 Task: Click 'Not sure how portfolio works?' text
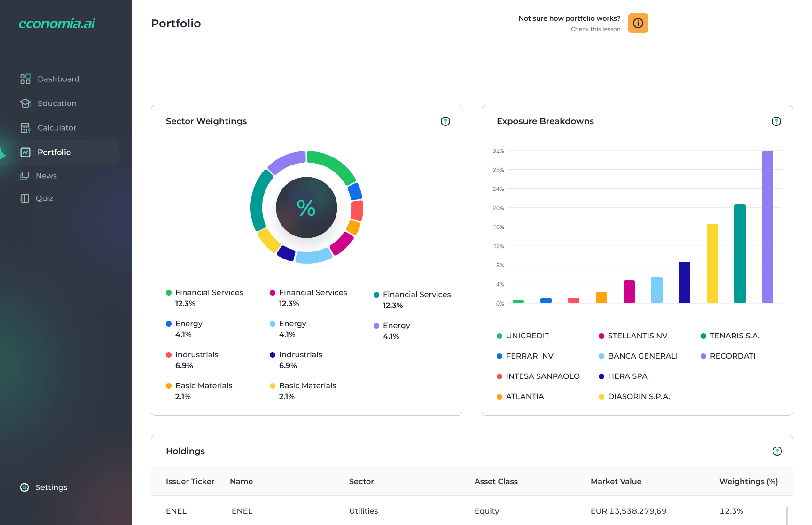click(x=570, y=18)
